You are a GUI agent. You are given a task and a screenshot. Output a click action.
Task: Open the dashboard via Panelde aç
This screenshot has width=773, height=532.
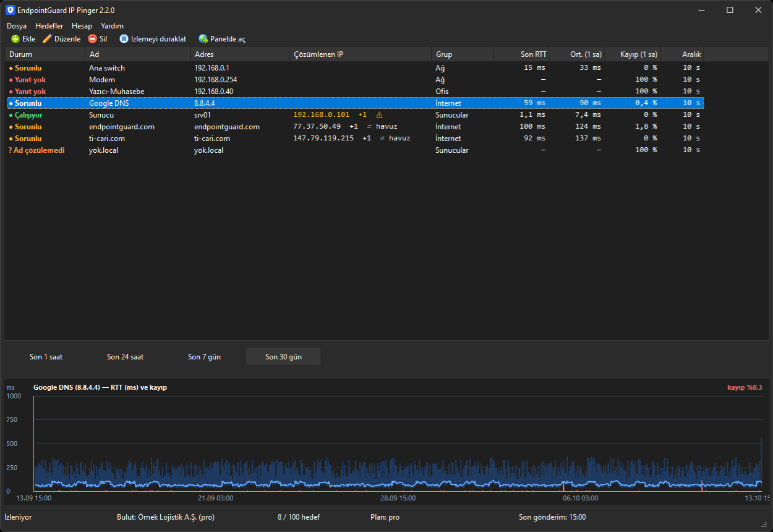tap(222, 39)
